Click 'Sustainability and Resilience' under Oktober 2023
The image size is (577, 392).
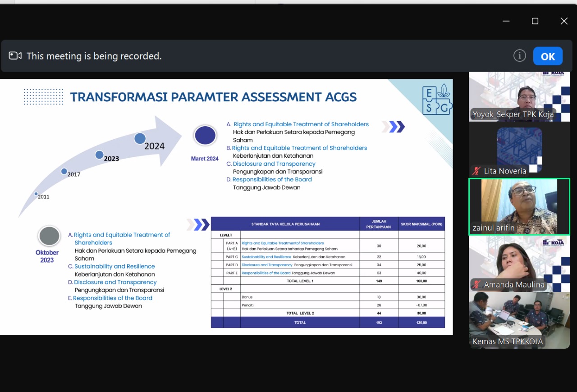pos(114,266)
